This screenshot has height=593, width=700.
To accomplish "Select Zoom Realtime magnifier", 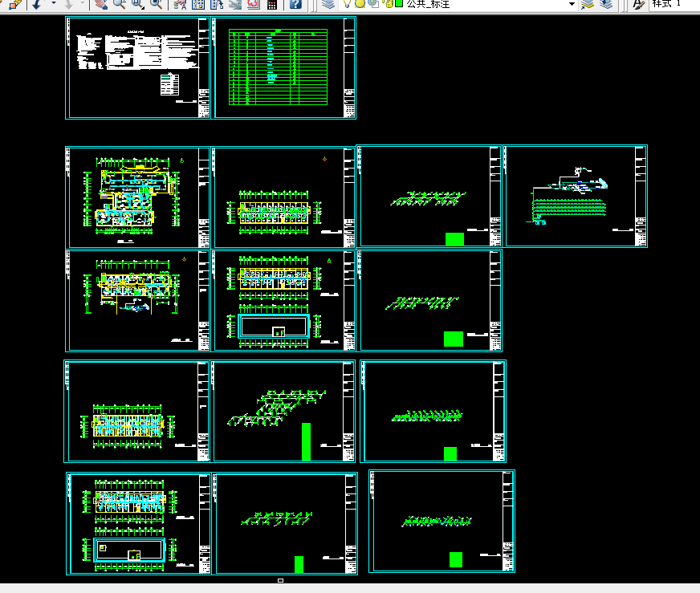I will click(119, 5).
